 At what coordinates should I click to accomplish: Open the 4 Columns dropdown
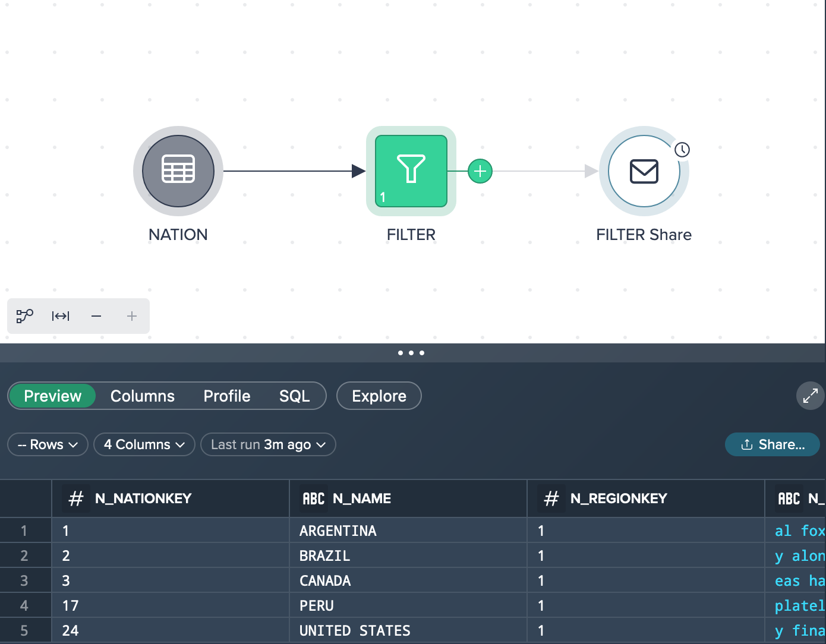point(144,444)
